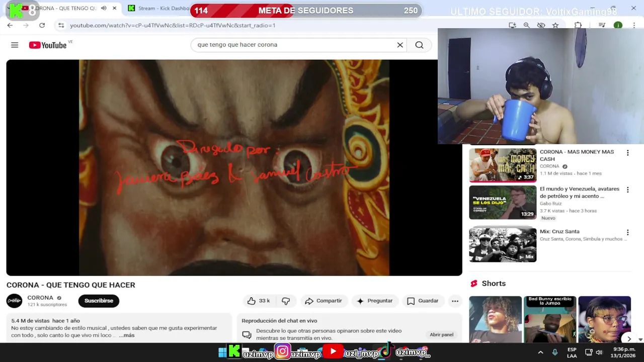Open YouTube hamburger guide menu
Viewport: 644px width, 362px height.
pyautogui.click(x=15, y=45)
